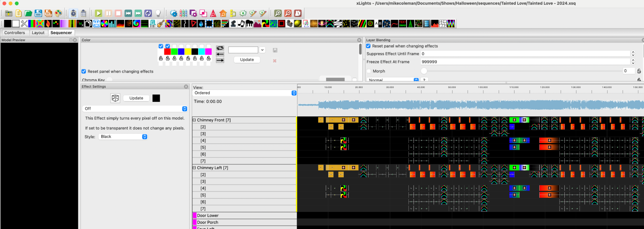Uncheck Reset panel in Color panel
This screenshot has width=644, height=229.
click(84, 72)
